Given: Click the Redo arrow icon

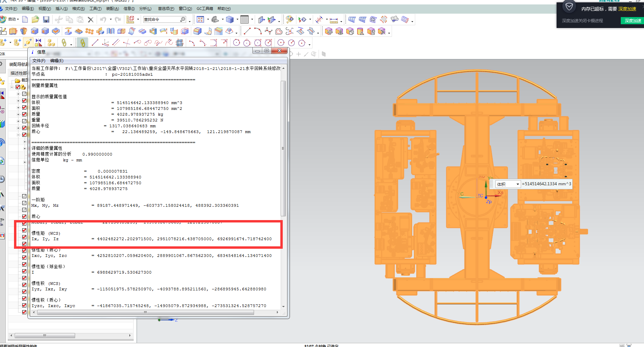Looking at the screenshot, I should tap(118, 19).
